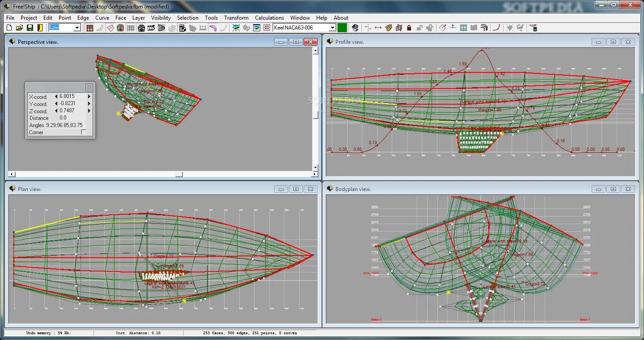Increase X-coord using the right arrow stepper

[x=88, y=96]
